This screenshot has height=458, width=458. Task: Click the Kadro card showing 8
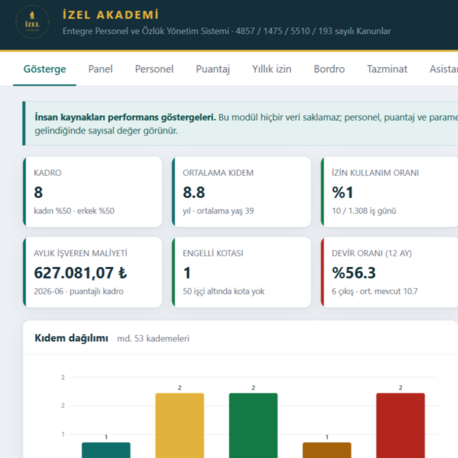coord(92,192)
